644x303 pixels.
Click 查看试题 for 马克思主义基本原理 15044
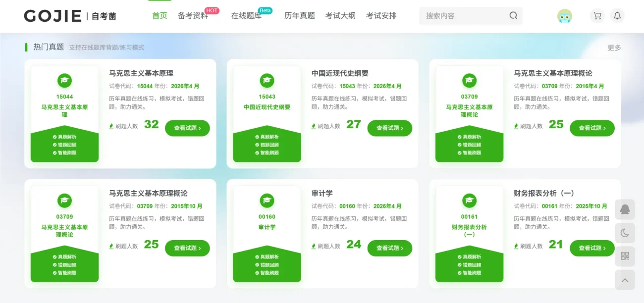[187, 128]
